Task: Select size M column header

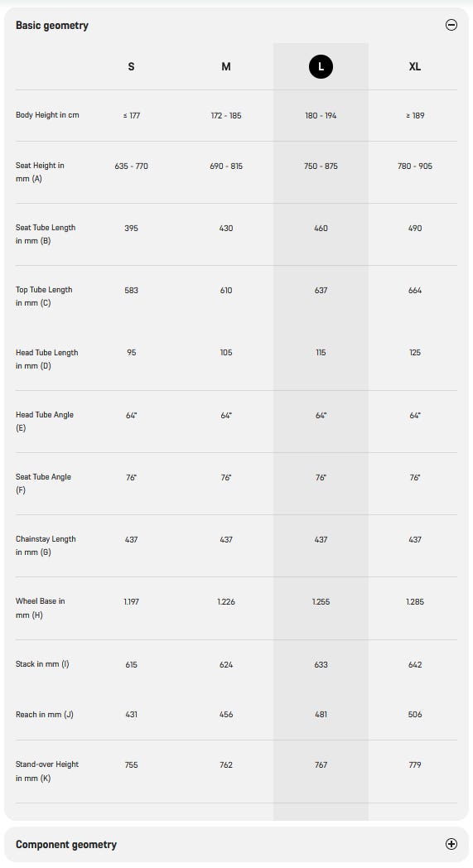Action: 226,66
